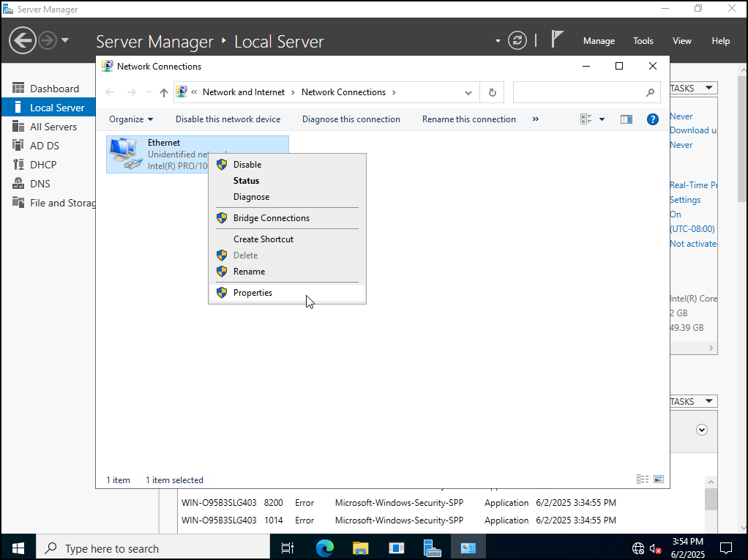
Task: Click the Change your view icon
Action: [586, 119]
